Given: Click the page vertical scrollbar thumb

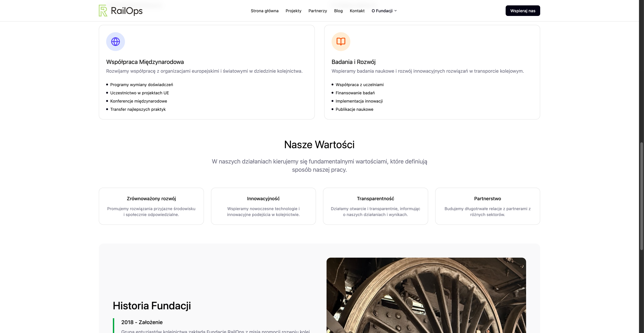Looking at the screenshot, I should click(641, 196).
